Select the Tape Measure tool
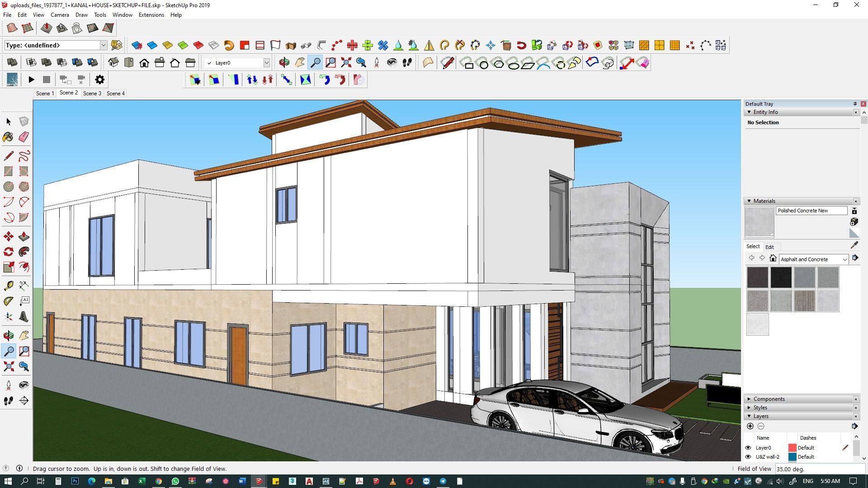 pyautogui.click(x=9, y=286)
